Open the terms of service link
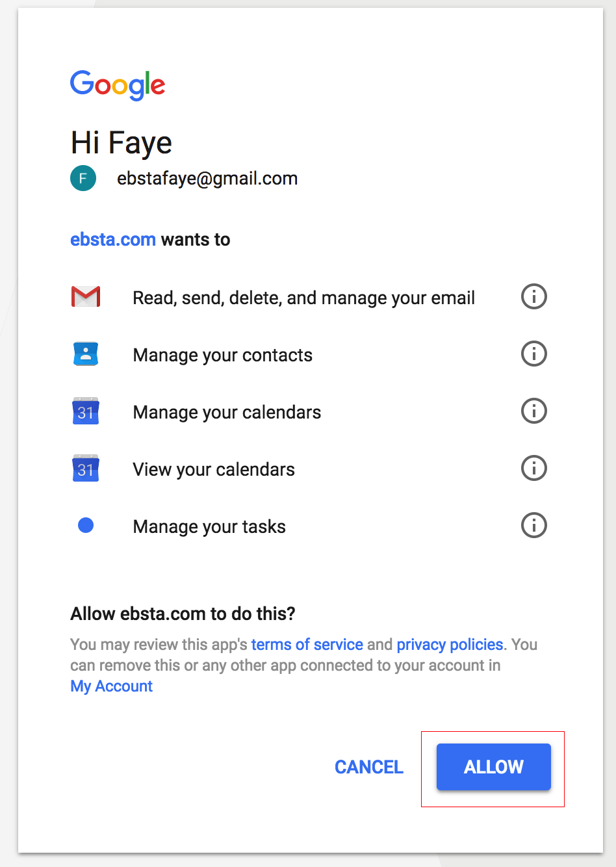Screen dimensions: 616x867 tap(307, 645)
